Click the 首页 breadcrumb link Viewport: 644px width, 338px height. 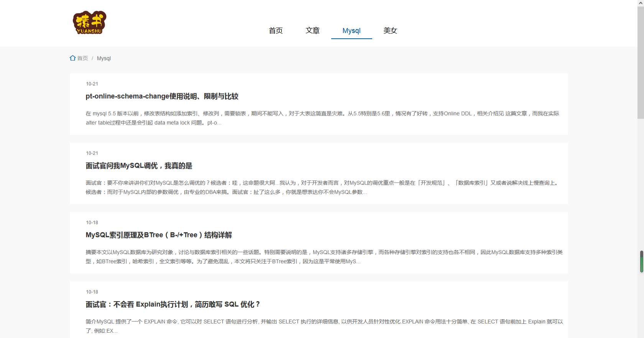pos(82,58)
